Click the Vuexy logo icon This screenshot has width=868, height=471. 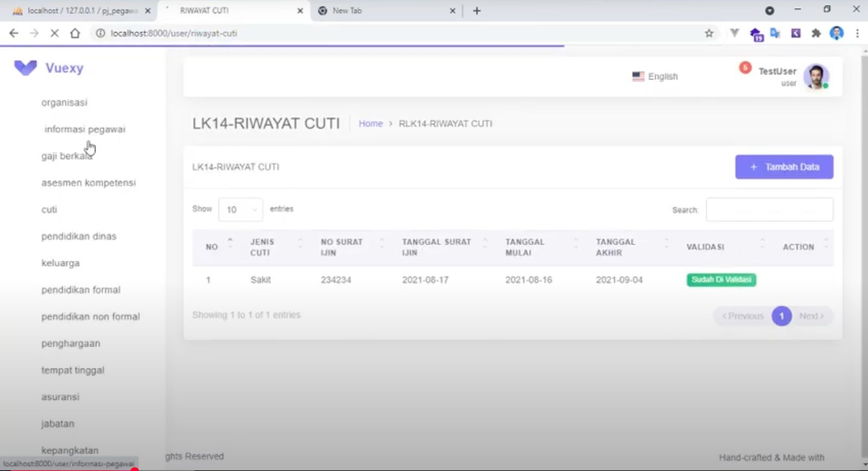[x=25, y=68]
